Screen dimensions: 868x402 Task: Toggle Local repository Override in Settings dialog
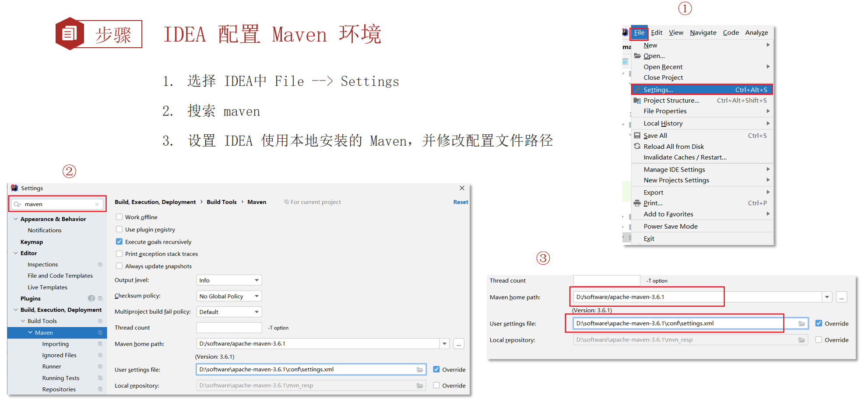[436, 385]
